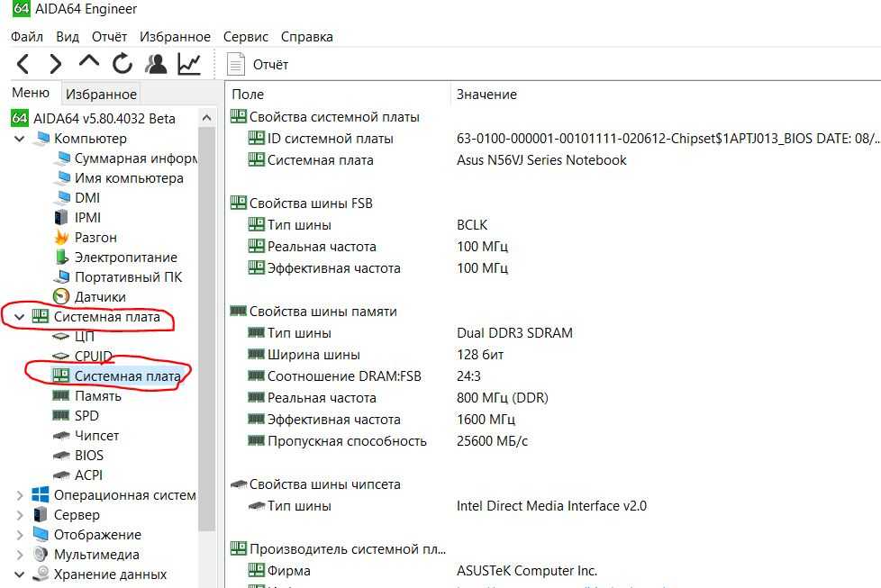The image size is (881, 588).
Task: Select Имя компьютера tree item
Action: 119,178
